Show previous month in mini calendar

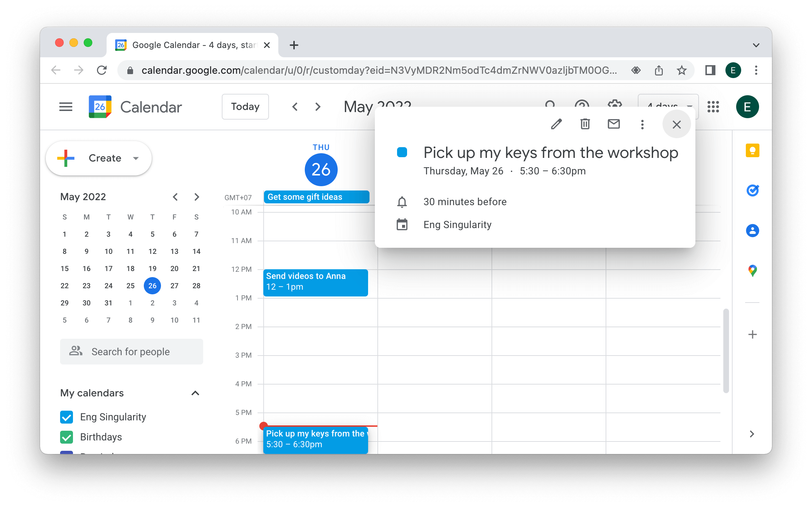point(175,197)
